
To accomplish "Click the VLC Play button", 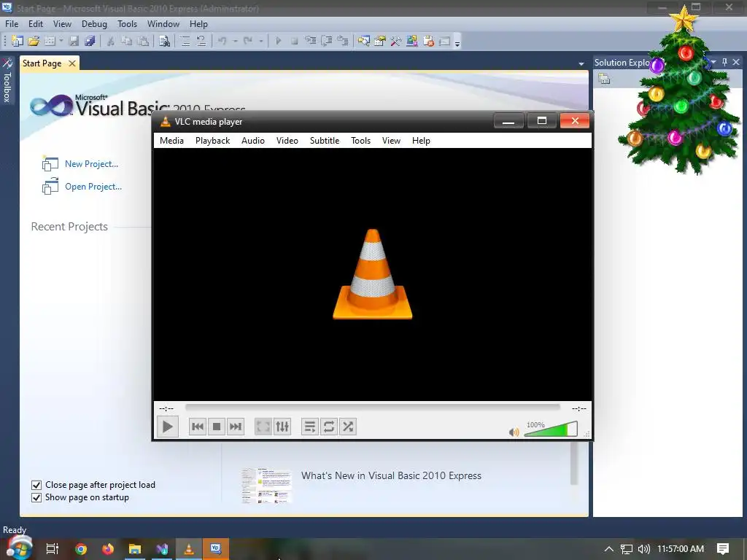I will [168, 426].
